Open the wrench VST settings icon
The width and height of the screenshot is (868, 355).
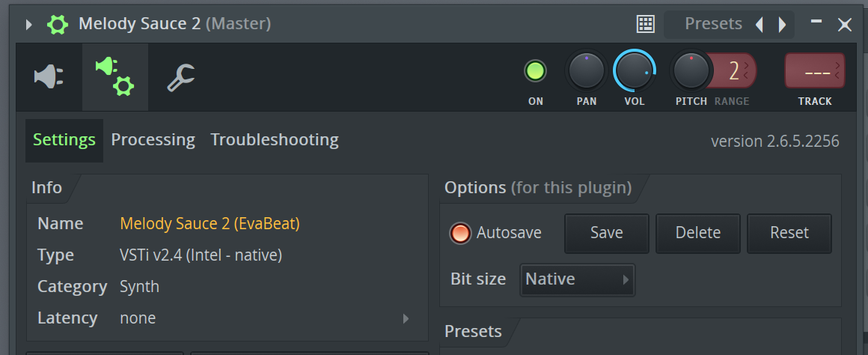tap(180, 76)
